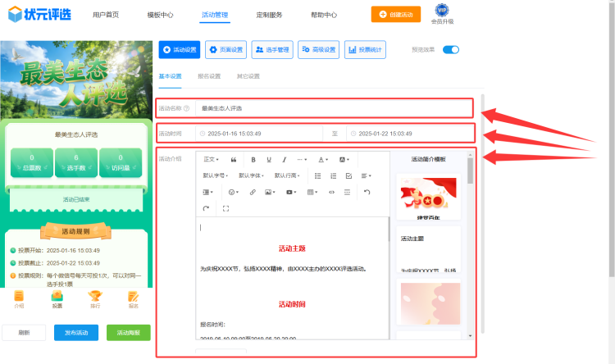Open the insert video dropdown

pyautogui.click(x=291, y=192)
